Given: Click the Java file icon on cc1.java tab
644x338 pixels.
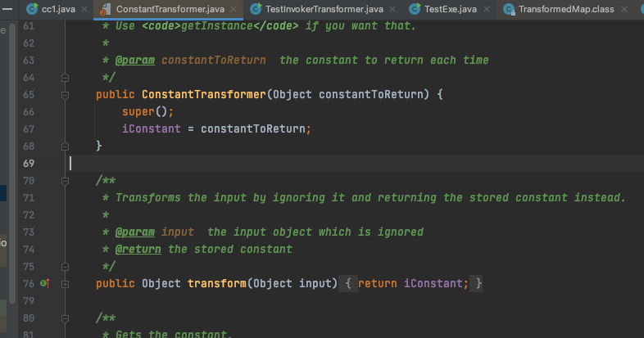Looking at the screenshot, I should click(31, 9).
